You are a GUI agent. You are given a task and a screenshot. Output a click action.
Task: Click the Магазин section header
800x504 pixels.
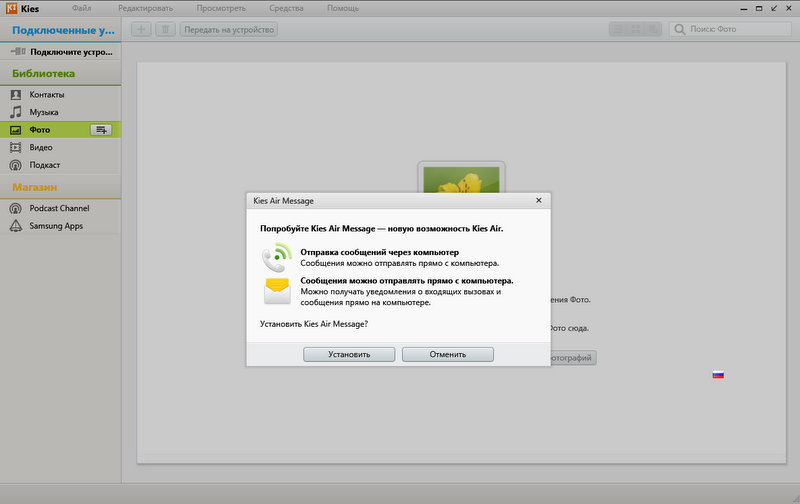coord(35,187)
